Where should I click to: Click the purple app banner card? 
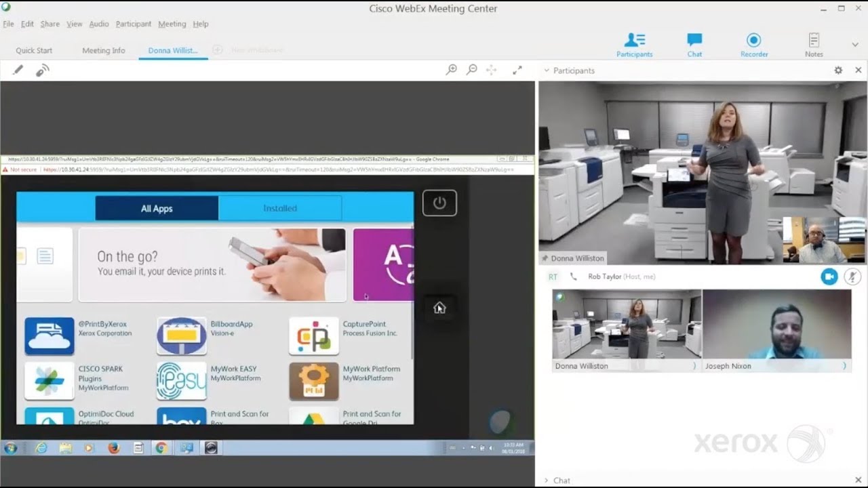[383, 264]
